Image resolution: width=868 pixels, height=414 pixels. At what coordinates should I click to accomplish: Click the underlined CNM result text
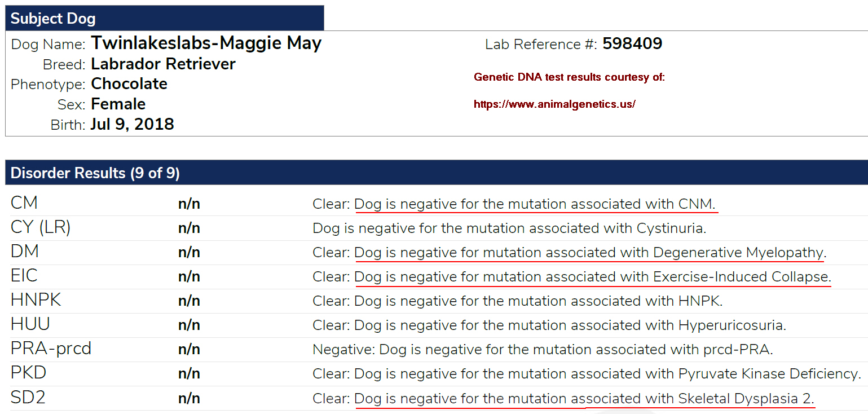tap(535, 204)
